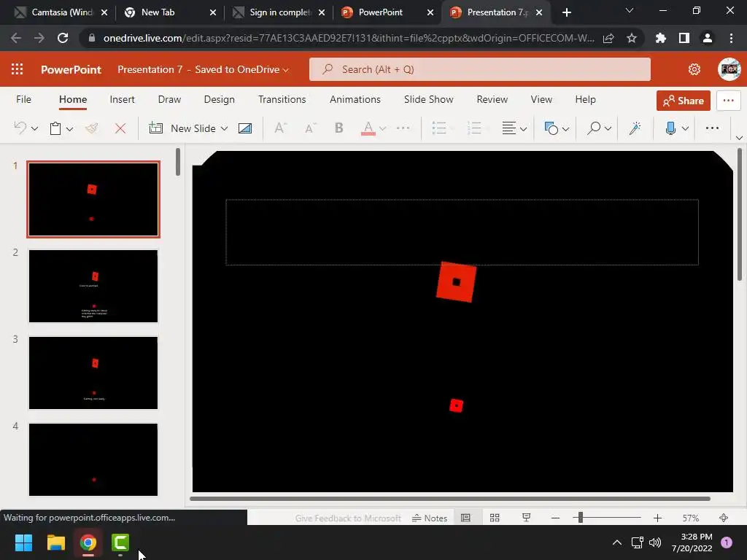Decrease font size in ribbon
Viewport: 747px width, 560px height.
[x=311, y=128]
